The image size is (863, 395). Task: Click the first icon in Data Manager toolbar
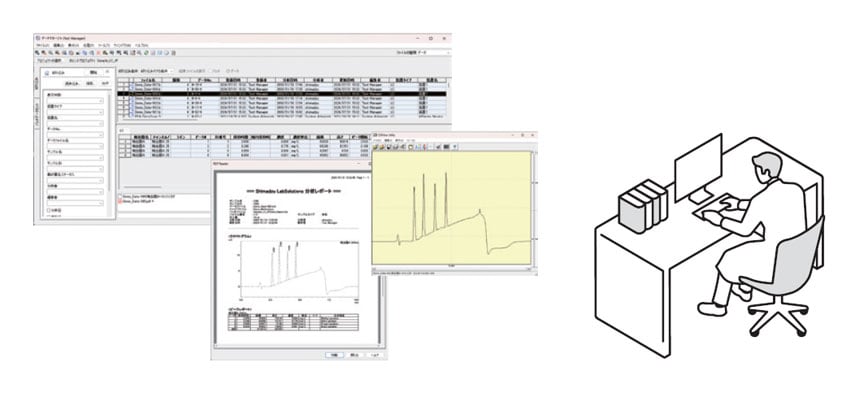(37, 53)
